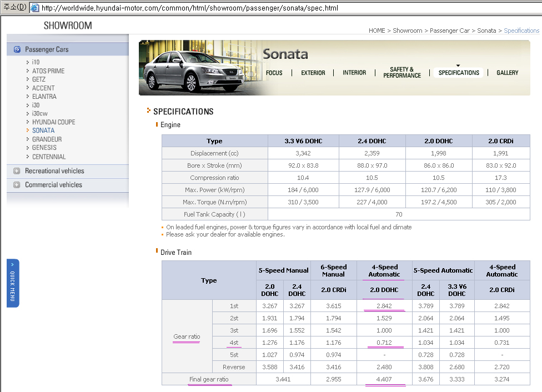Click the Internet Explorer page icon in address bar
The image size is (542, 392).
[x=34, y=8]
